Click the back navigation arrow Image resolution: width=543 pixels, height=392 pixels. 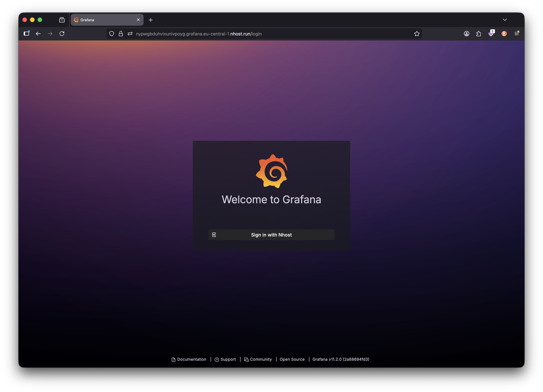point(38,34)
